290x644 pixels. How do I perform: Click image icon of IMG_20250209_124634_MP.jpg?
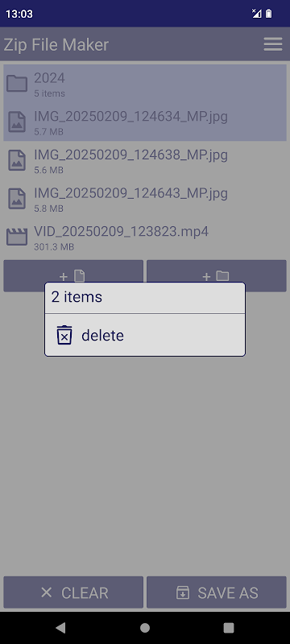(17, 122)
